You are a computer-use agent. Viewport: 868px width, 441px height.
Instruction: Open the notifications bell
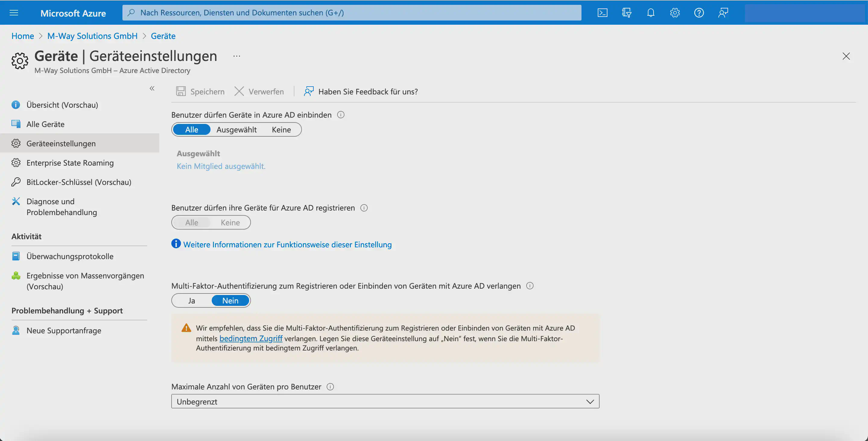tap(651, 13)
